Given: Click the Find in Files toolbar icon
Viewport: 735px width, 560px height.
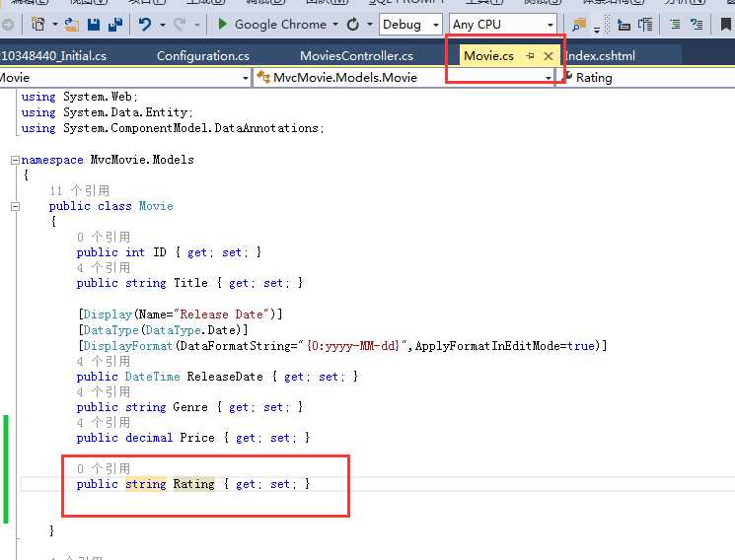Looking at the screenshot, I should [x=579, y=24].
